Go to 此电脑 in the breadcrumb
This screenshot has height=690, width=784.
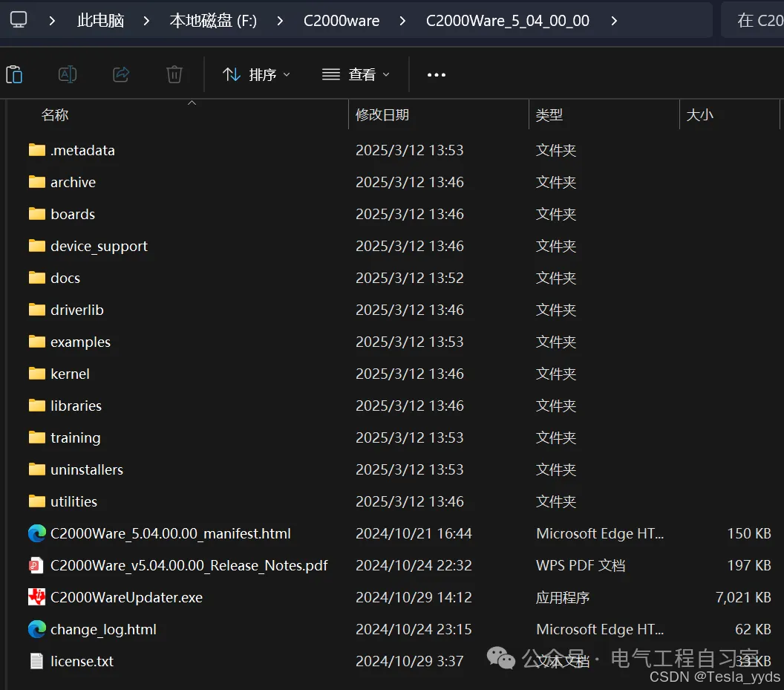(x=100, y=21)
